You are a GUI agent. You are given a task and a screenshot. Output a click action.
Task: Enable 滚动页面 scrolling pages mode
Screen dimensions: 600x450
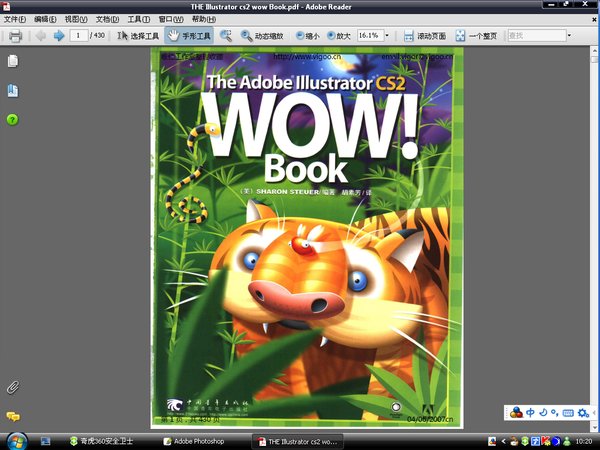[425, 36]
